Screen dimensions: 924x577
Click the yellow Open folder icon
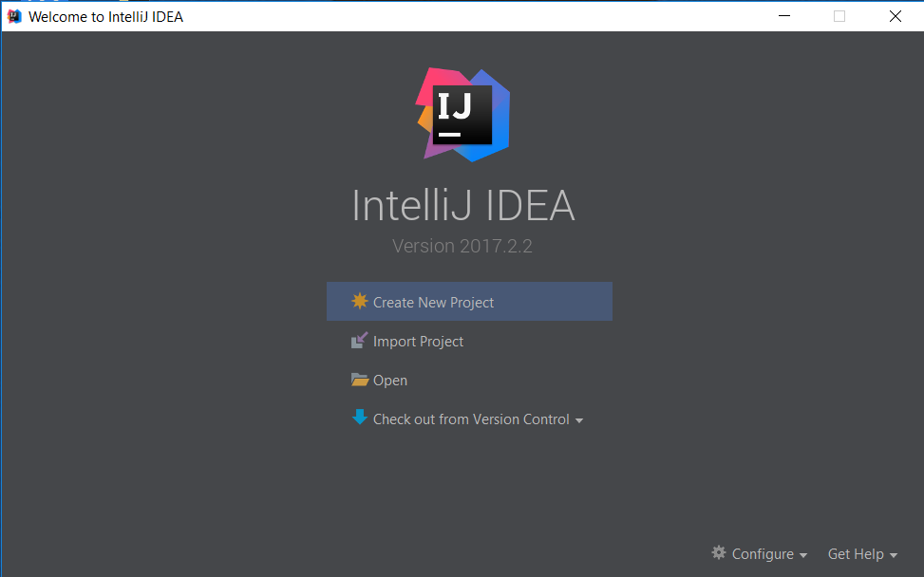pos(359,380)
